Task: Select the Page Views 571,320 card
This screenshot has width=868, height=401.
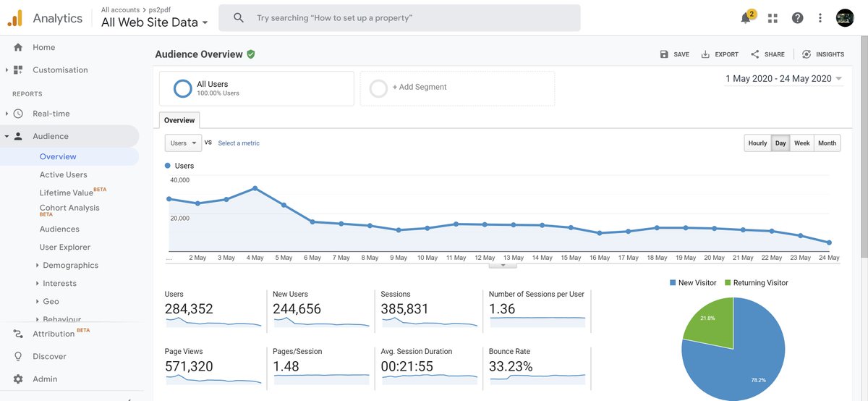Action: (213, 366)
